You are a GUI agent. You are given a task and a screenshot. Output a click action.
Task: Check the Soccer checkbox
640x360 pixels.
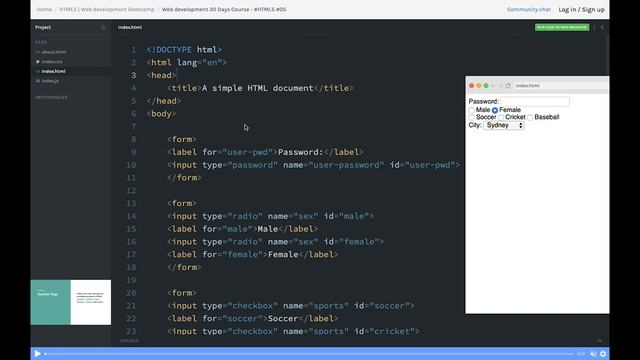(x=471, y=118)
